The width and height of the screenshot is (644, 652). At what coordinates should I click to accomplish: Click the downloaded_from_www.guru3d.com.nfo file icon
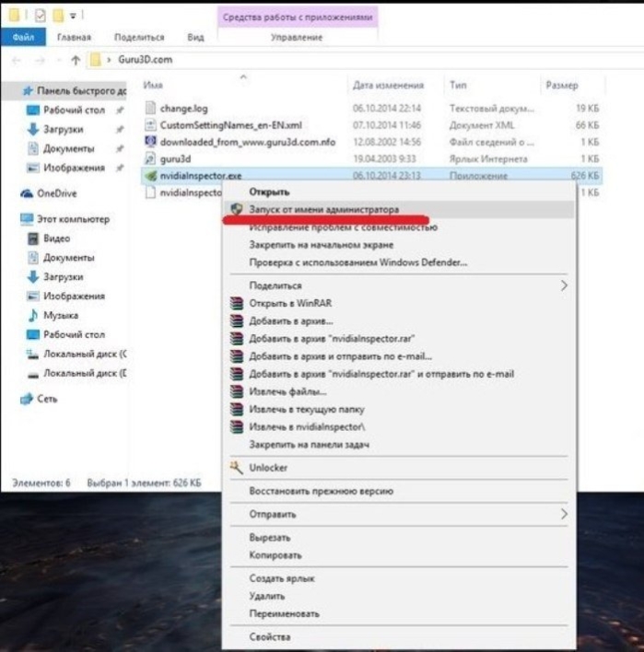(x=150, y=142)
